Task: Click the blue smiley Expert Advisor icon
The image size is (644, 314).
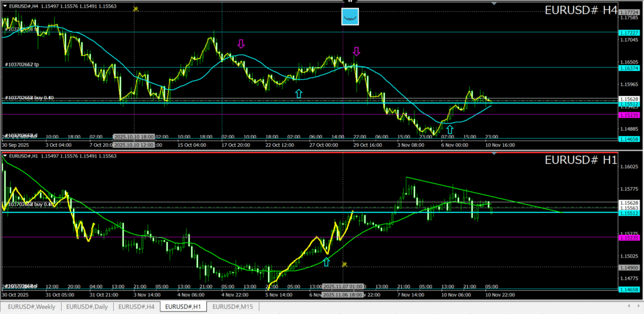Action: [x=350, y=17]
